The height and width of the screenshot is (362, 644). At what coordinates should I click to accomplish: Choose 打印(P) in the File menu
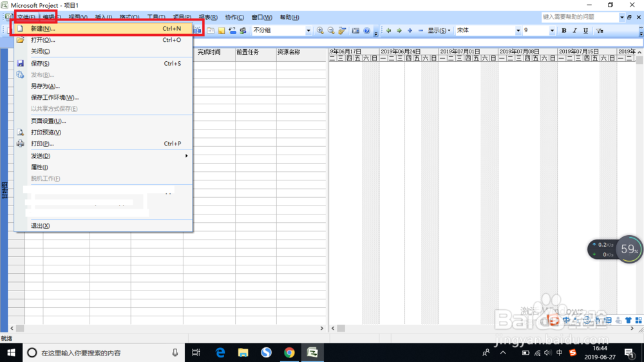pyautogui.click(x=104, y=144)
